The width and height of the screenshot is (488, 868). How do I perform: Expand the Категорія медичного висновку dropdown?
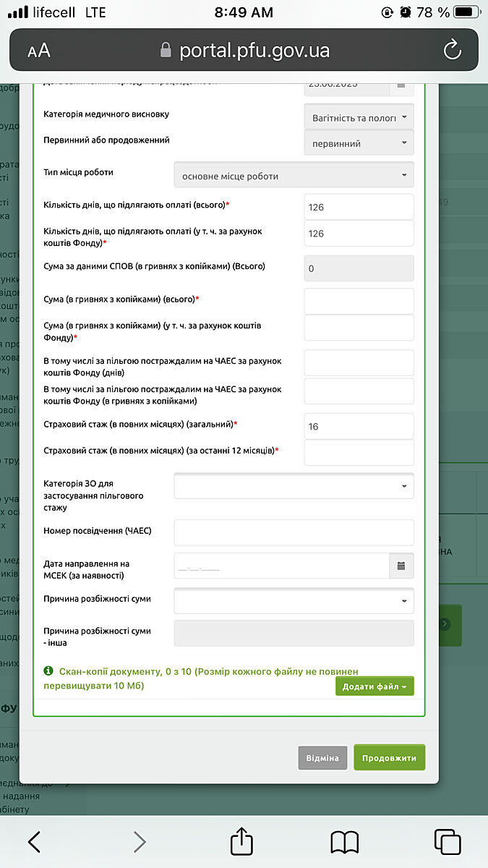[x=359, y=117]
